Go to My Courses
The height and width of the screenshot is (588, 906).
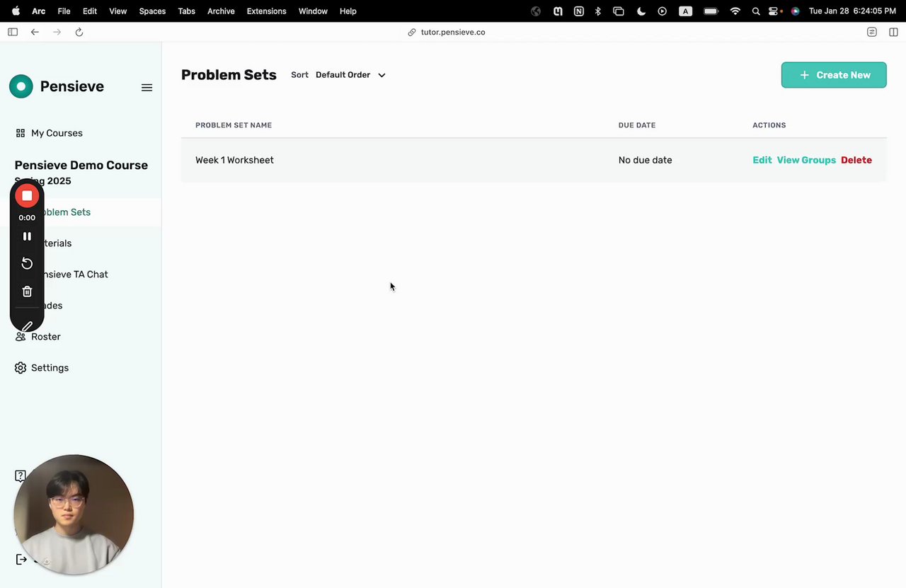(57, 133)
